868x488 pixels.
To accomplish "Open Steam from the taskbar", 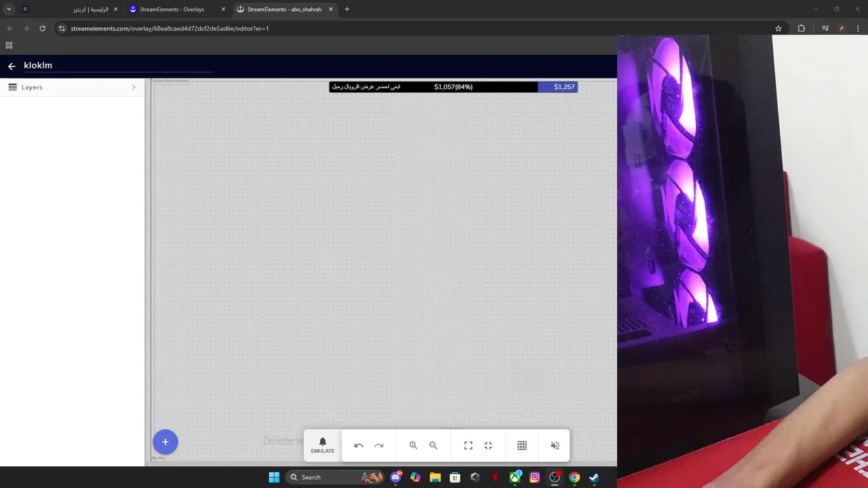I will coord(594,477).
